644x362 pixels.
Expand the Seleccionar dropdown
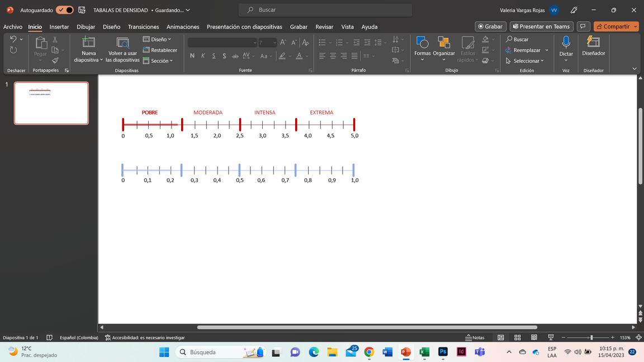point(525,61)
